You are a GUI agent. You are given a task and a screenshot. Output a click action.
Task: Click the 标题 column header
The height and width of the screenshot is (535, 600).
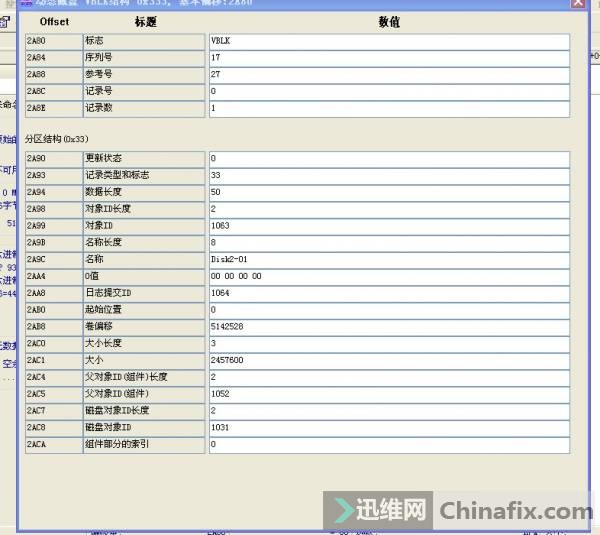[x=145, y=22]
